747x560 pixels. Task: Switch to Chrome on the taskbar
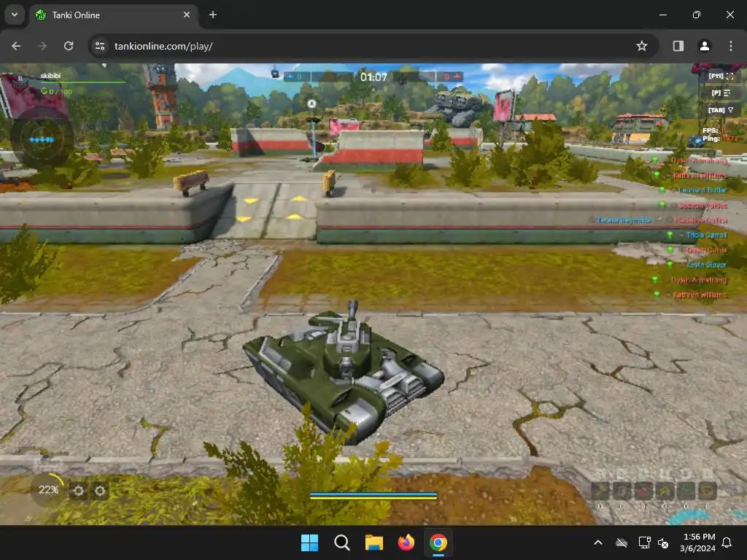tap(438, 542)
